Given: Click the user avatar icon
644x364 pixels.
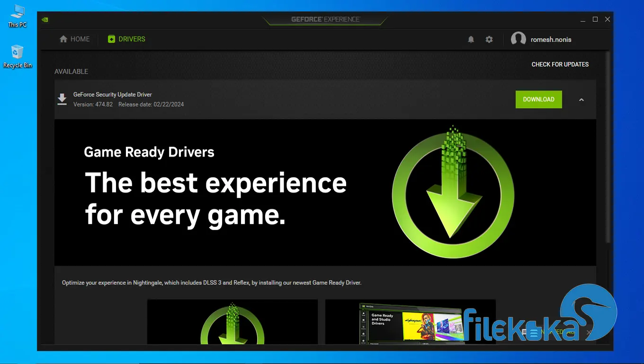Looking at the screenshot, I should pyautogui.click(x=519, y=39).
